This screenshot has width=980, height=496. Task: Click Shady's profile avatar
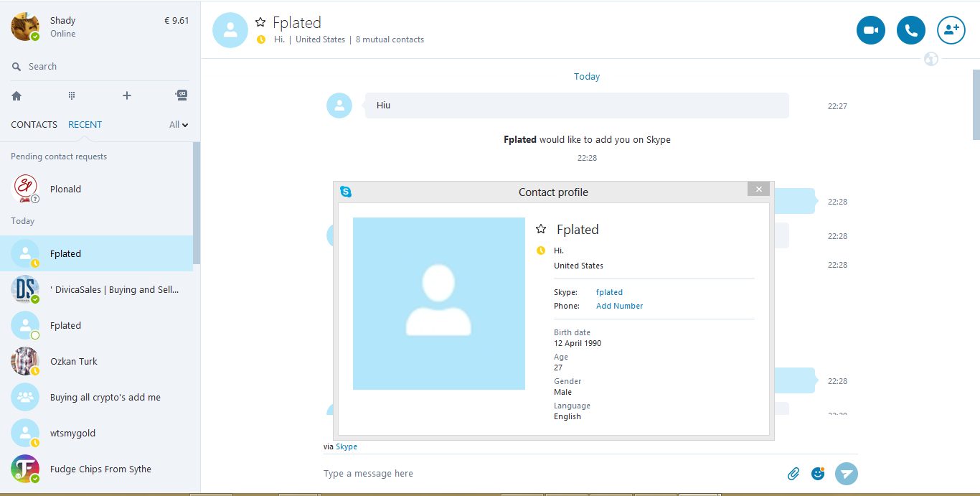[25, 27]
